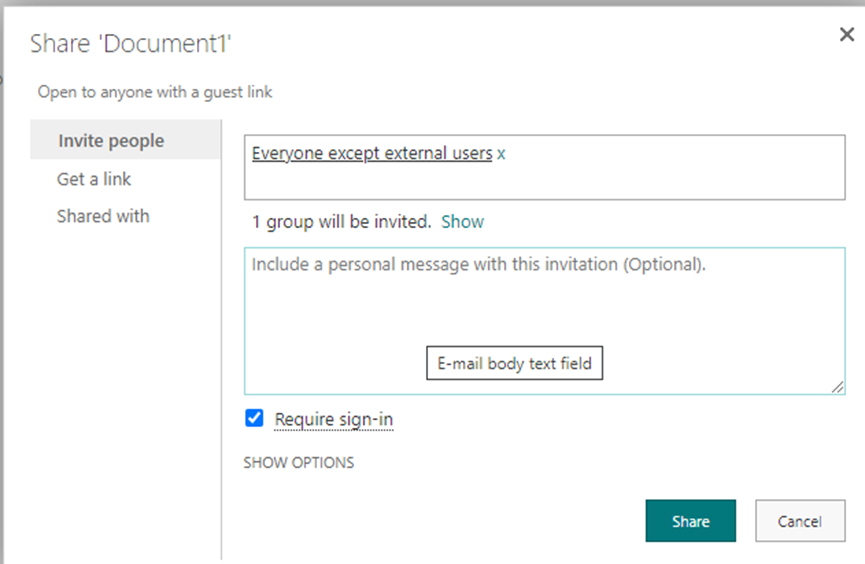Image resolution: width=865 pixels, height=564 pixels.
Task: Click the 'Everyone except external users' entity
Action: tap(372, 154)
